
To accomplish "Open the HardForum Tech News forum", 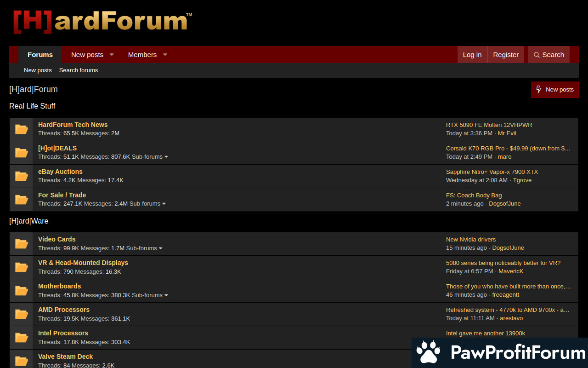I will (x=73, y=125).
